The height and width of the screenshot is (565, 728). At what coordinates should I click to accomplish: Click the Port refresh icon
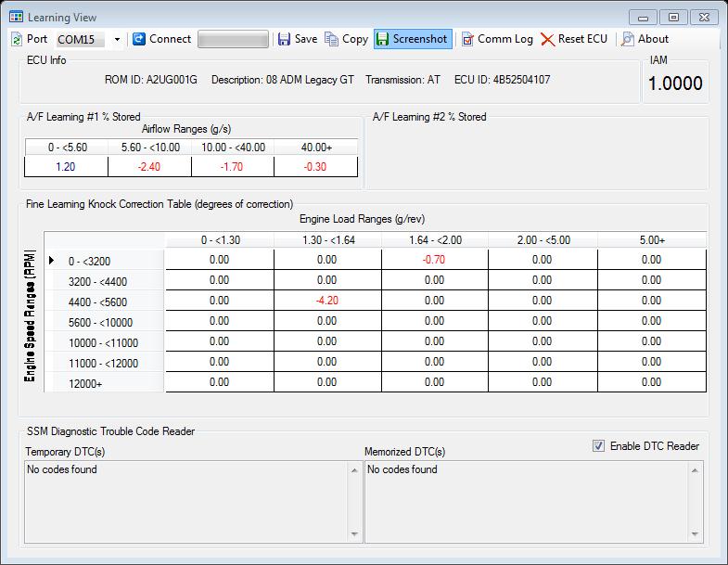pos(18,39)
